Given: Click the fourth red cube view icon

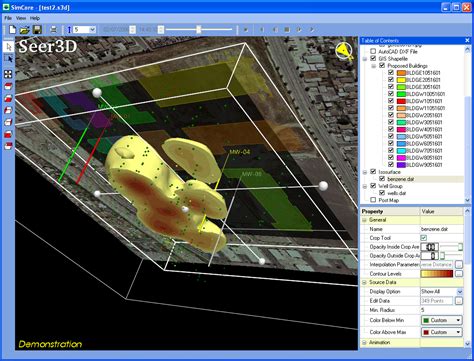Looking at the screenshot, I should point(8,122).
